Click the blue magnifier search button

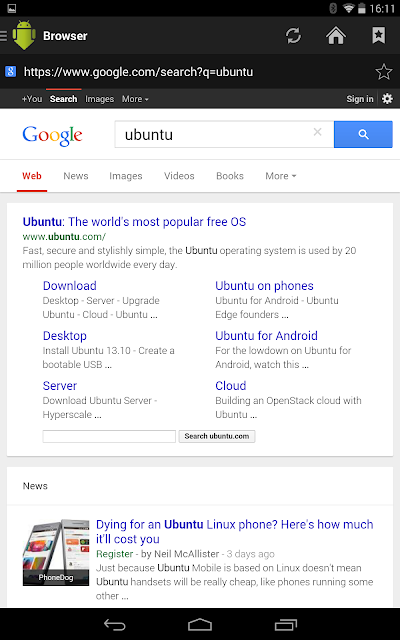[x=363, y=134]
